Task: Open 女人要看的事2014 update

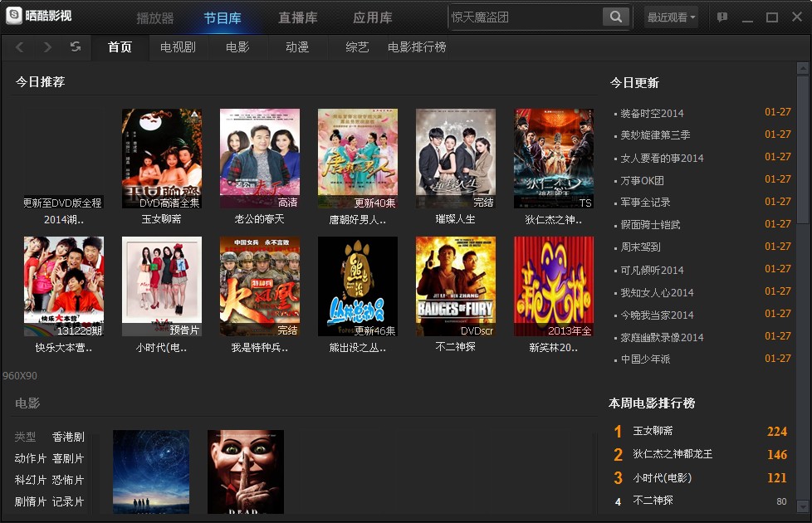Action: click(662, 158)
